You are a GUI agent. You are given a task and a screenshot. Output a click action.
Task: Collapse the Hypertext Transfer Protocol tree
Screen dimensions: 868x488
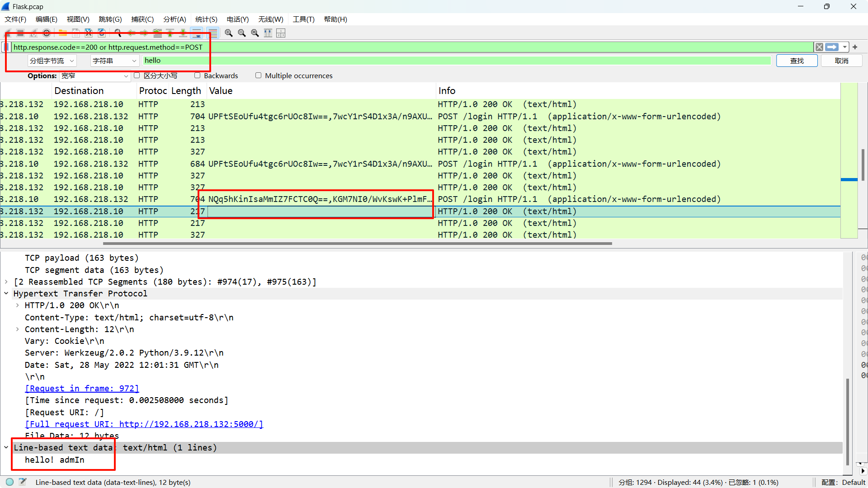6,294
